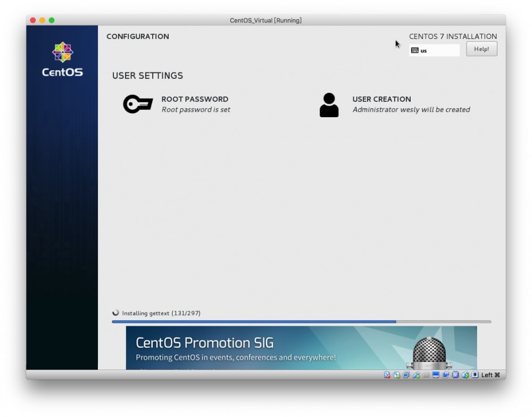Maximize the VM window with the green button
This screenshot has width=532, height=417.
point(52,20)
